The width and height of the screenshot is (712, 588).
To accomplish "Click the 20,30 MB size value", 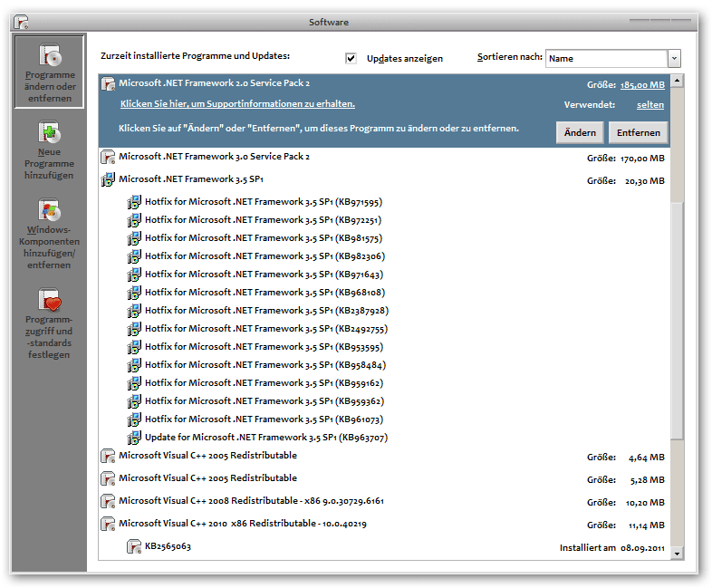I will click(x=644, y=181).
